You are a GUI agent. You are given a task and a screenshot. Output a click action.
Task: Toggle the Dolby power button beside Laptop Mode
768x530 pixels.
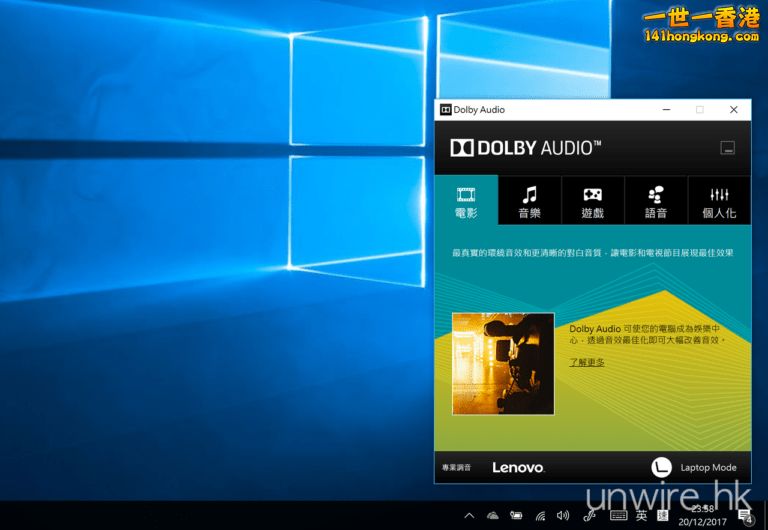661,467
